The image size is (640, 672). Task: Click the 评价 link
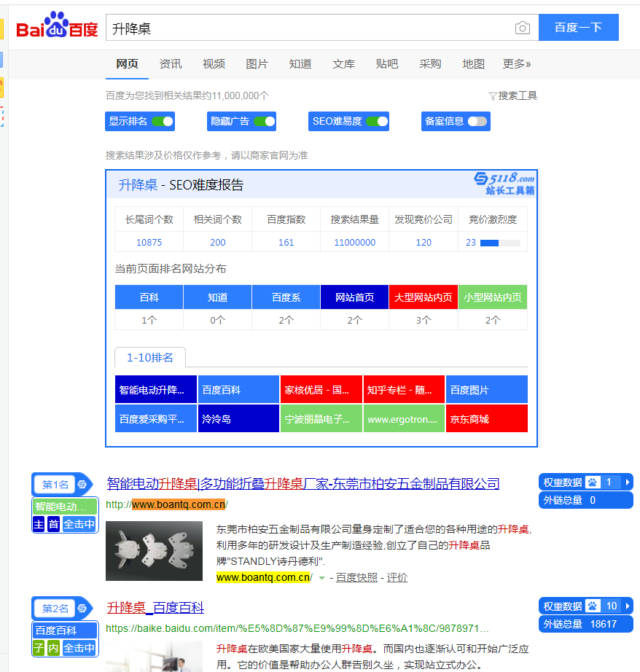397,578
